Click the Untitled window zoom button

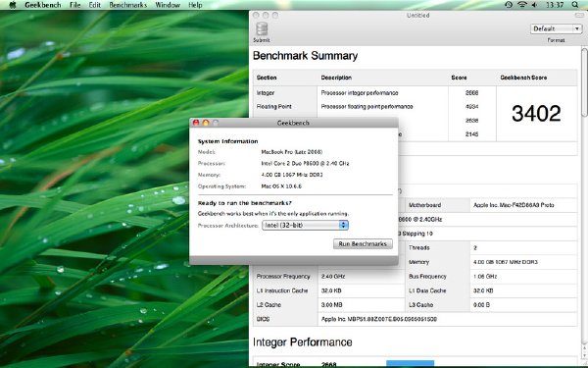point(275,15)
